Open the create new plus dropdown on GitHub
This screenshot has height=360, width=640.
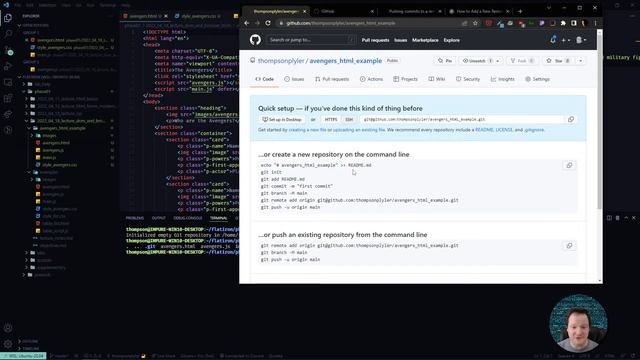[566, 40]
